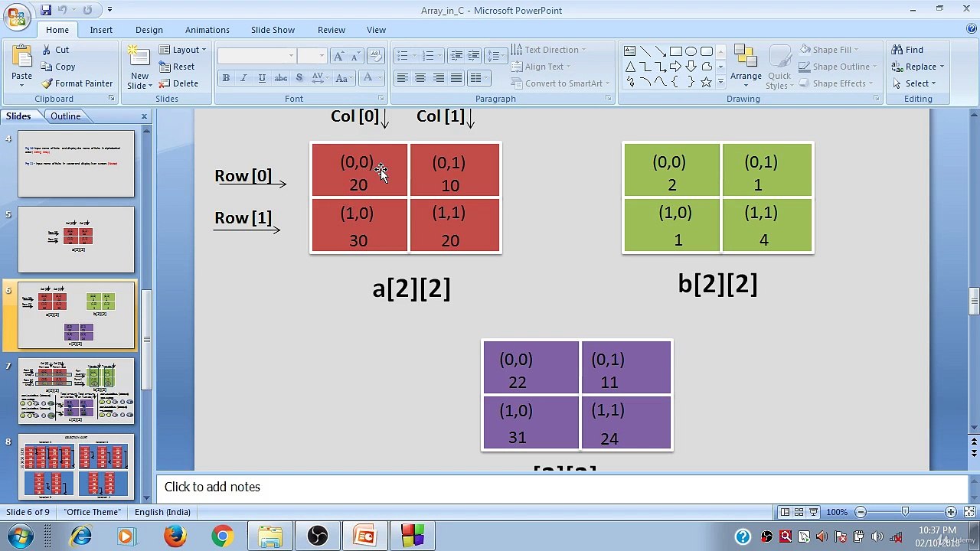Image resolution: width=980 pixels, height=551 pixels.
Task: Open the font name combo box
Action: click(256, 56)
